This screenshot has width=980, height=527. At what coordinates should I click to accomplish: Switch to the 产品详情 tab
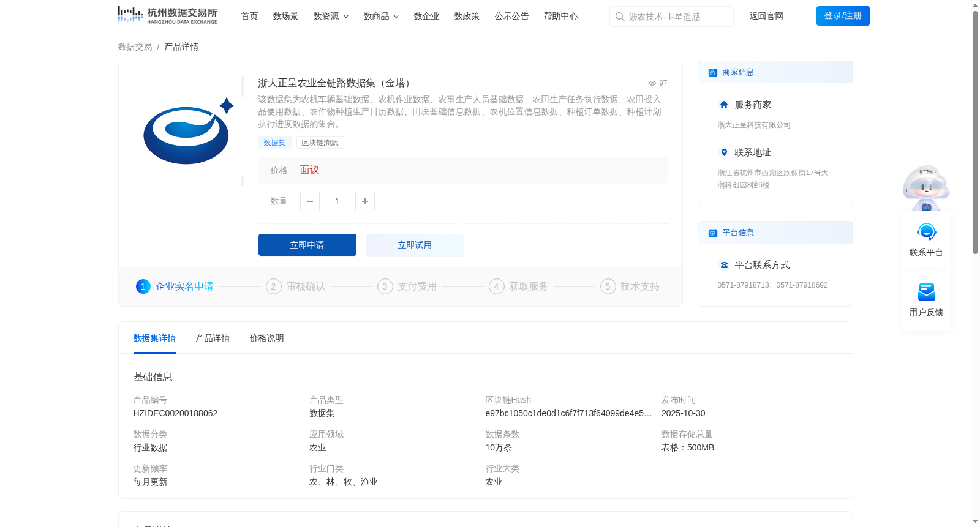coord(213,338)
